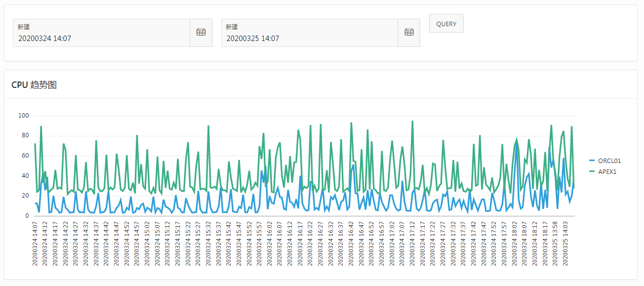Toggle the ORCL01 series in the legend
This screenshot has width=644, height=286.
point(609,161)
